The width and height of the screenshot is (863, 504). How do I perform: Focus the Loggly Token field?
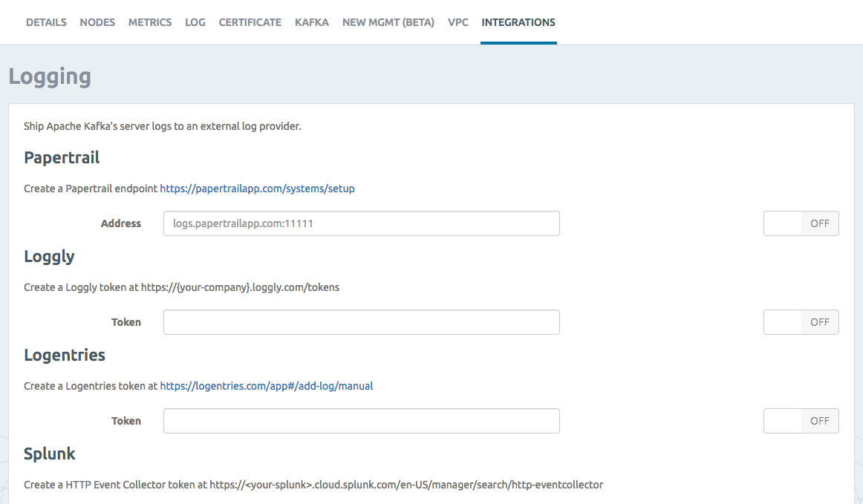point(362,322)
